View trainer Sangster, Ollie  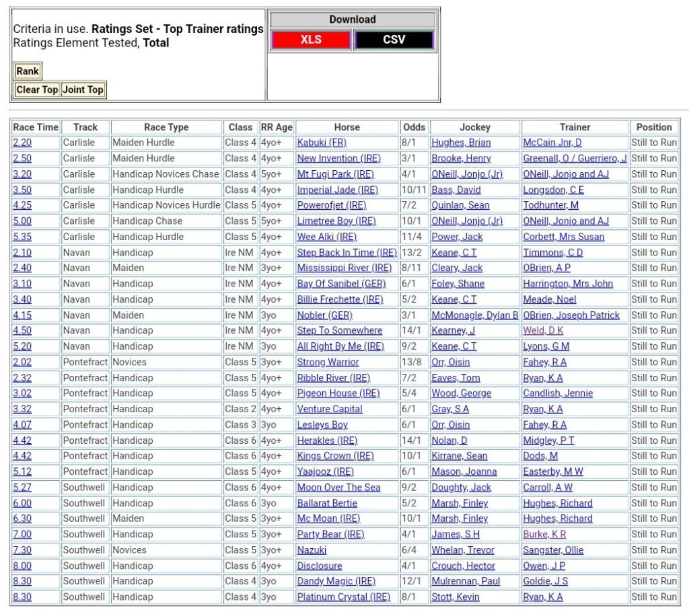pyautogui.click(x=553, y=549)
